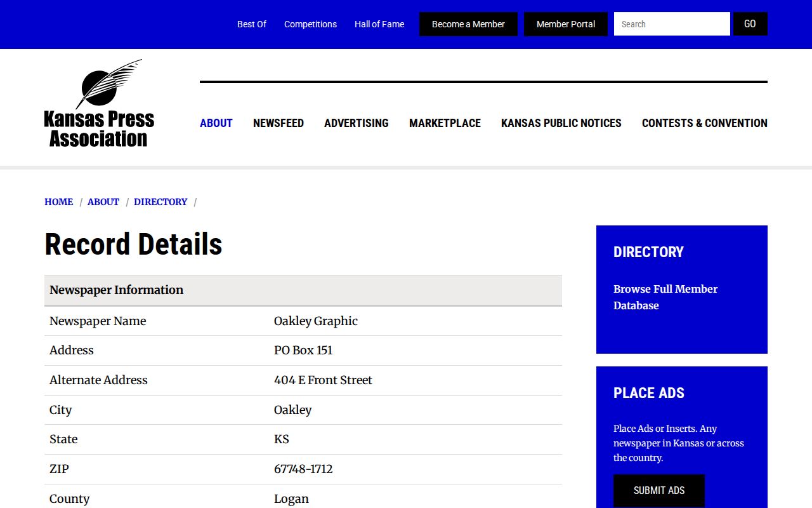The width and height of the screenshot is (812, 508).
Task: Click the Search input field
Action: 672,24
